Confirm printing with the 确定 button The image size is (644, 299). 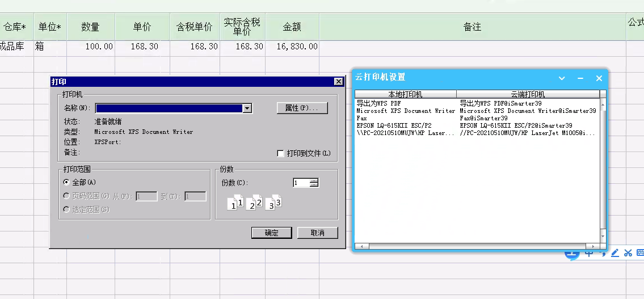pos(271,233)
